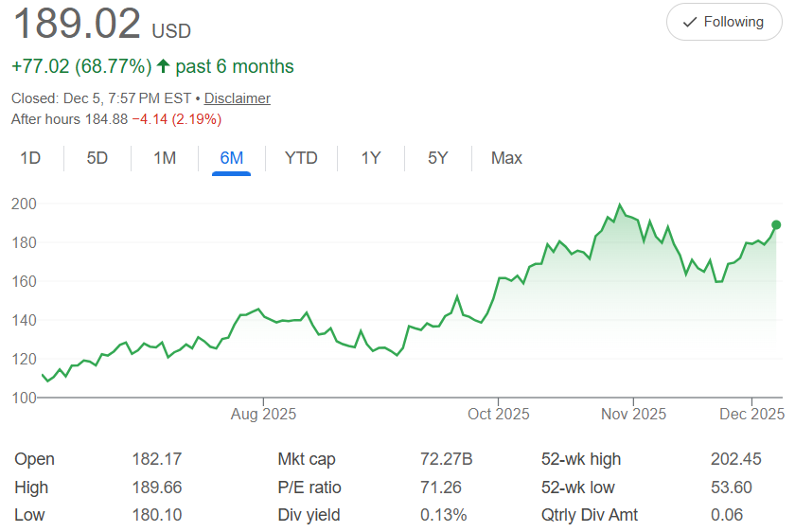View the 5Y chart range
The image size is (795, 532).
coord(437,158)
